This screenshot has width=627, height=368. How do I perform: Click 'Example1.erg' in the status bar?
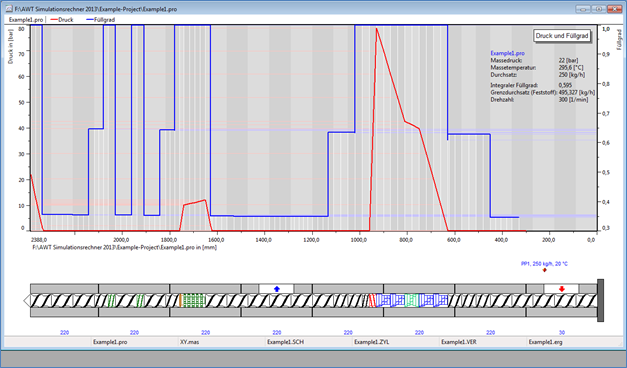(x=545, y=342)
